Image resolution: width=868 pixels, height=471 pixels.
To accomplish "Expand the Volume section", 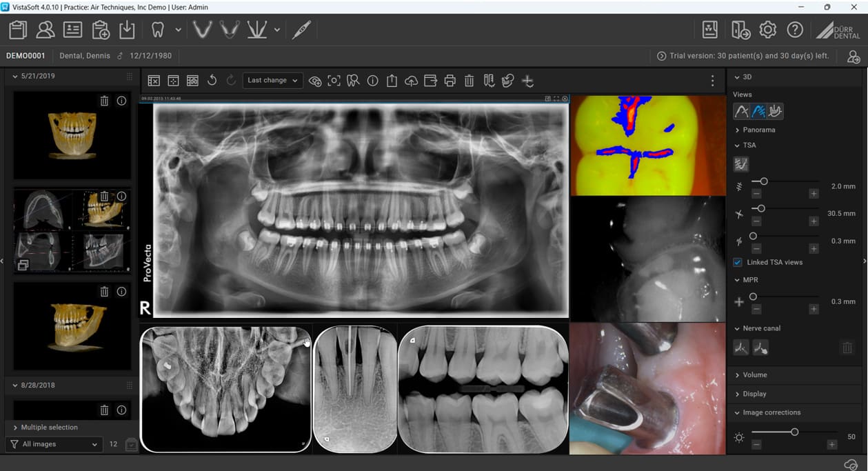I will [755, 374].
